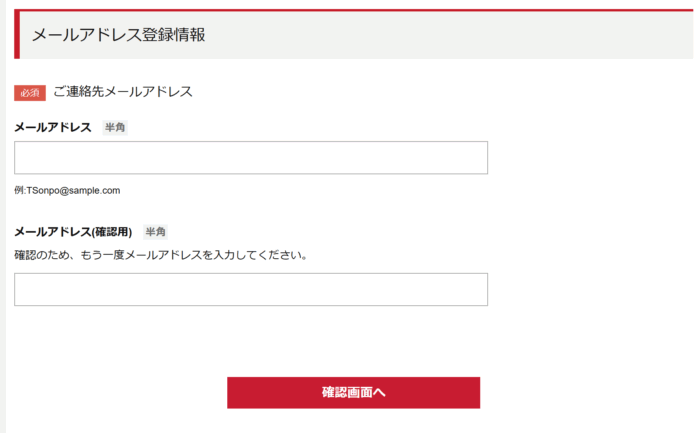Select the メールアドレス登録情報 heading text
Viewport: 700px width, 433px height.
point(119,35)
